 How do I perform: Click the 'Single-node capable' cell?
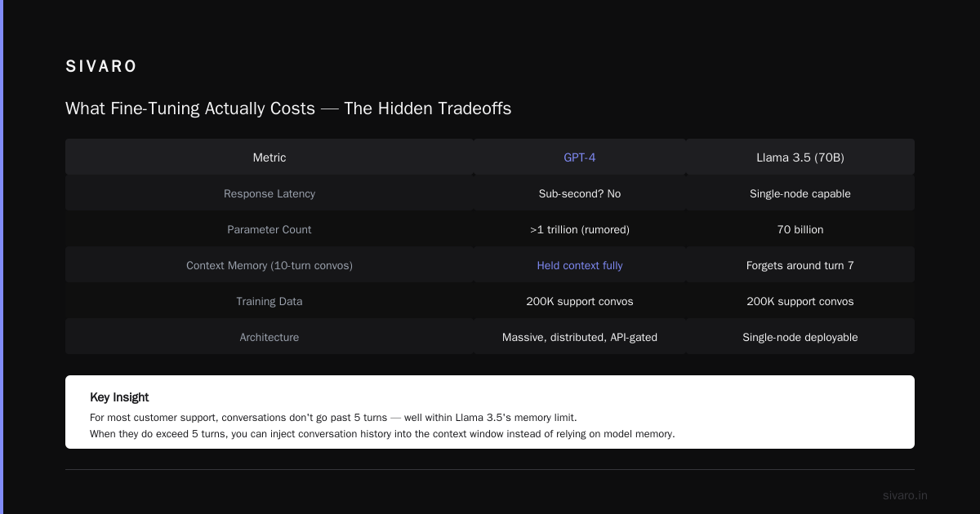click(800, 193)
